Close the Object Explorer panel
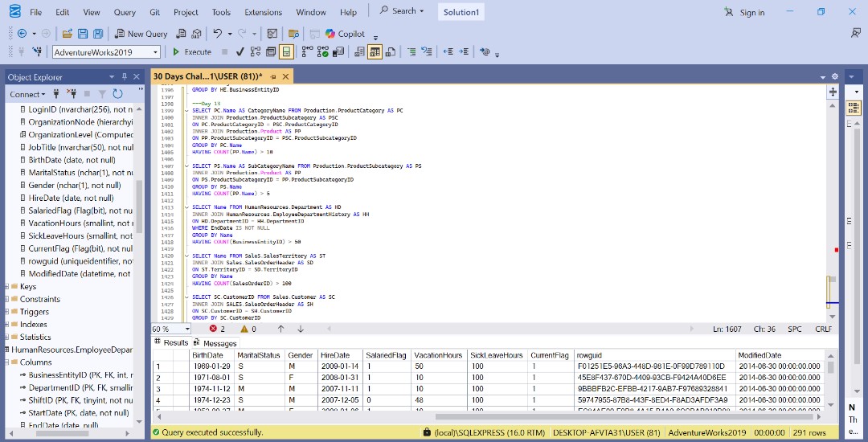Screen dimensions: 868x442 137,77
